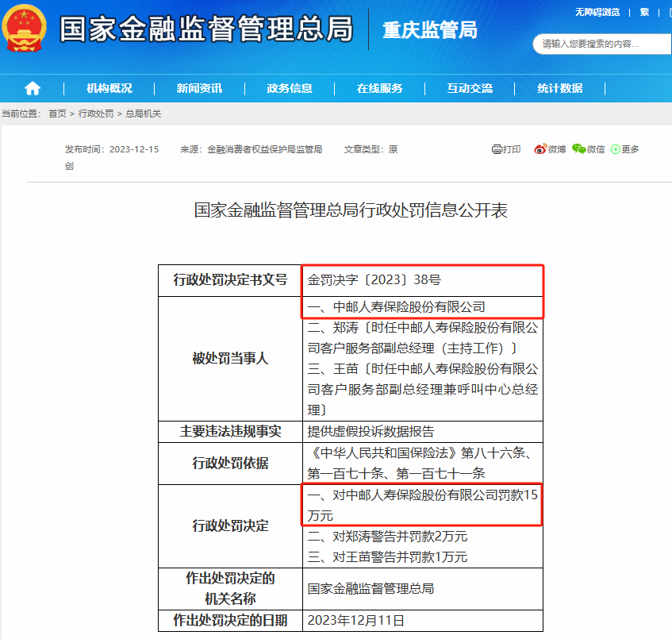Click the source 金融消费者权益保护局监管局
The width and height of the screenshot is (672, 639).
[265, 149]
